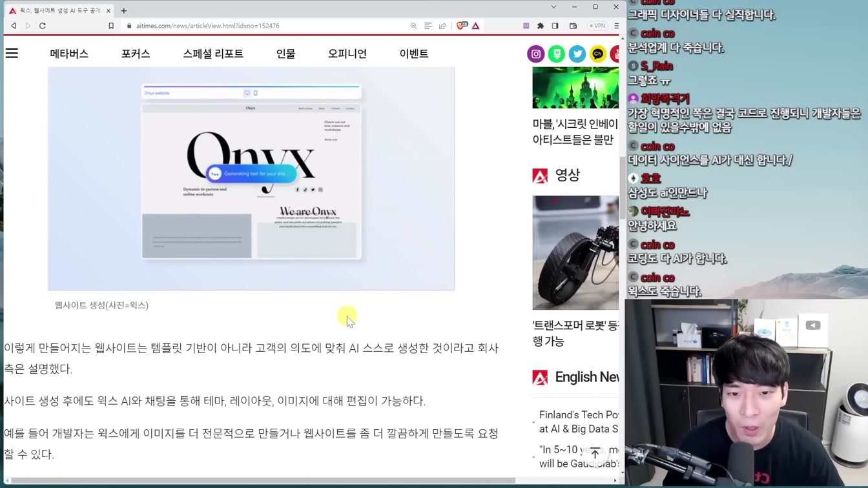
Task: Click the VPN button
Action: coord(597,26)
